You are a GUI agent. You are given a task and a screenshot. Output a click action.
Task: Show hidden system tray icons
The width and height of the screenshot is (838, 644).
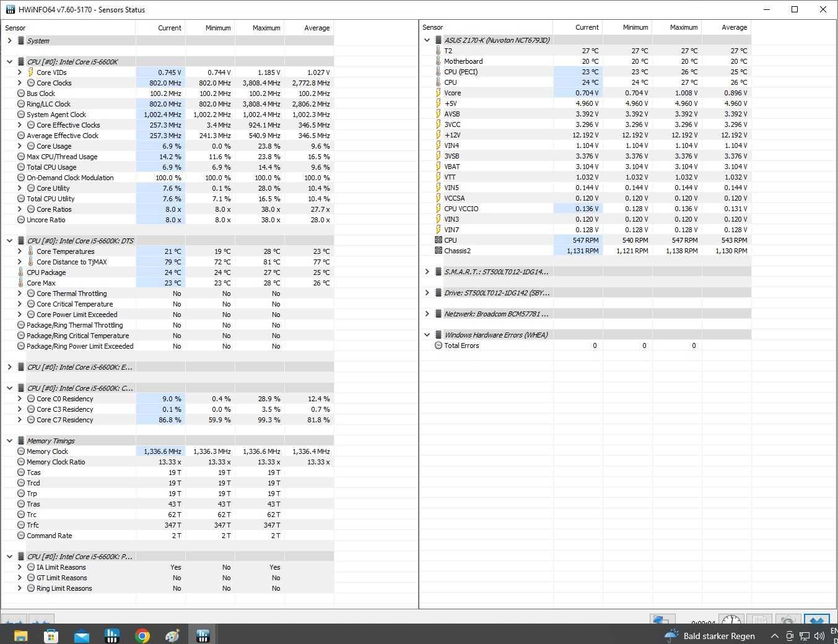pos(774,635)
